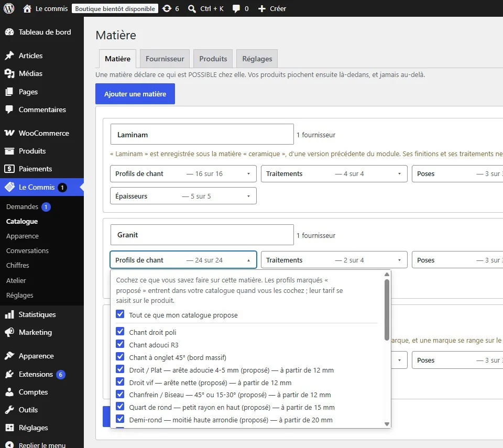Open the Réglages tab

[257, 59]
